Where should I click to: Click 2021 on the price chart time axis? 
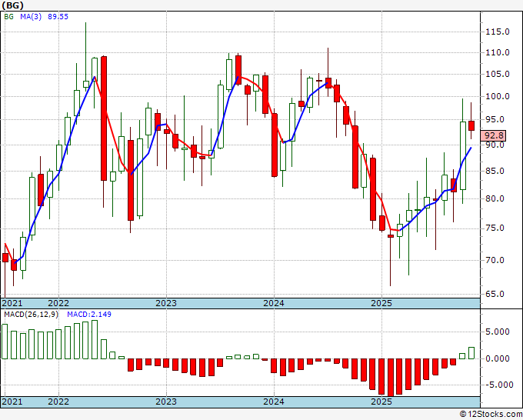[x=12, y=303]
